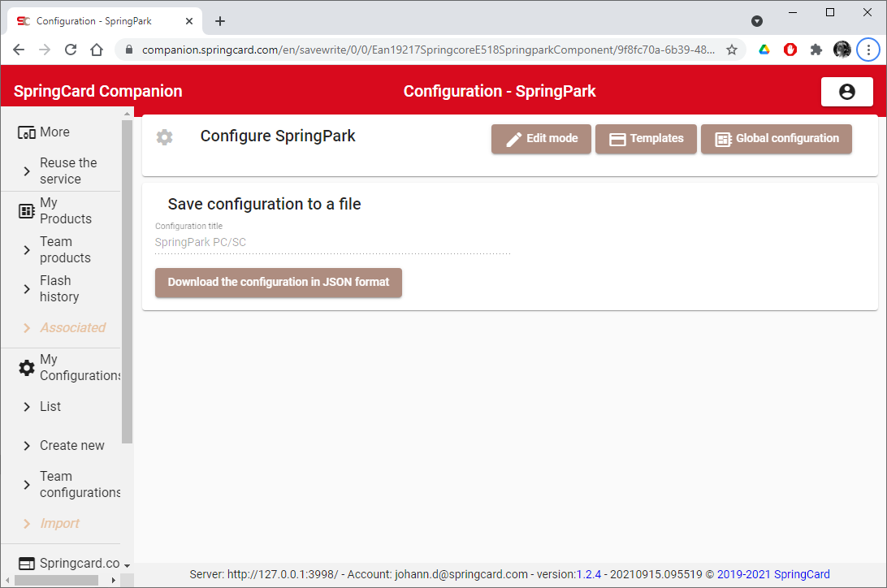The image size is (887, 588).
Task: Select the My Products icon in the sidebar
Action: tap(25, 210)
